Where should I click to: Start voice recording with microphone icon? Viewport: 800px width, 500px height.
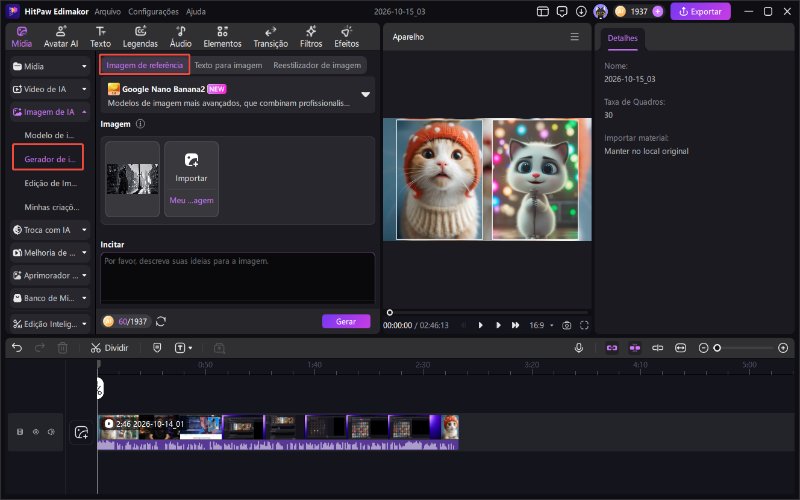point(579,348)
